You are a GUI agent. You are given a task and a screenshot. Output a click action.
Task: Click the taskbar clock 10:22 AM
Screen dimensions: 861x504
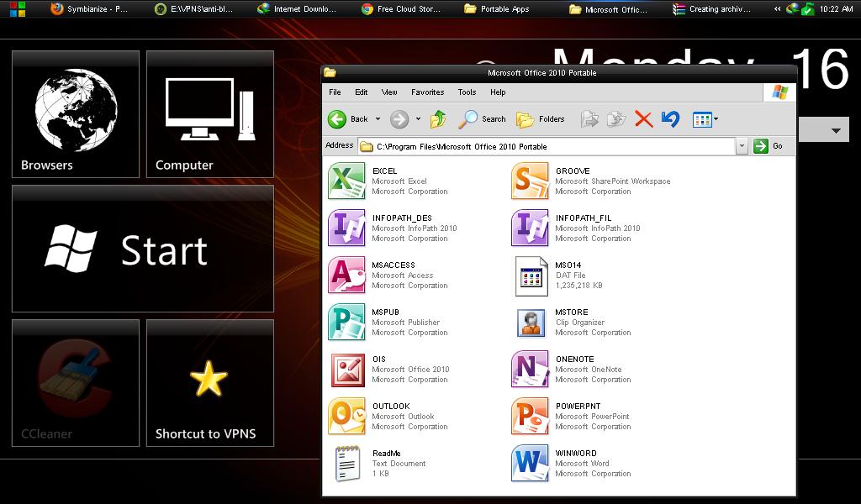[837, 8]
